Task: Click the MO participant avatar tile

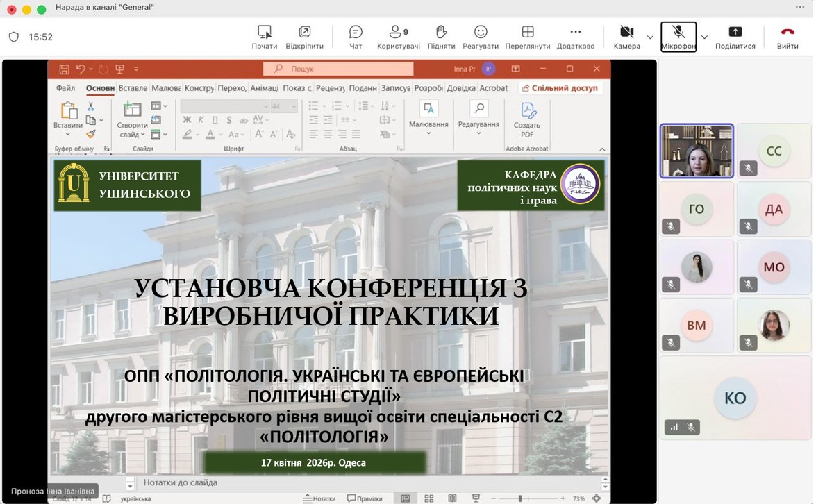Action: click(773, 267)
